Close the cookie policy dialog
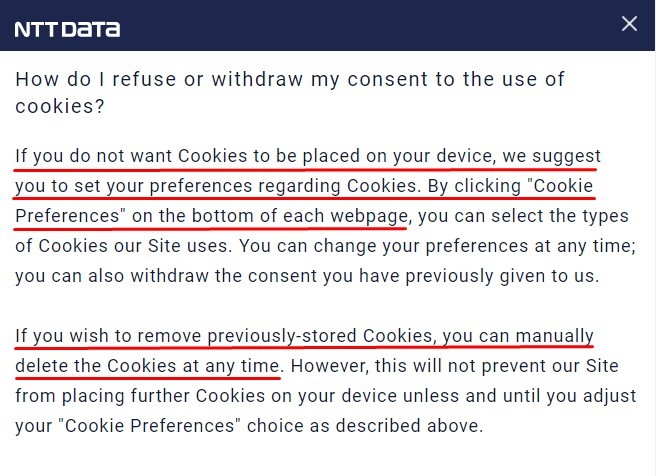Screen dimensions: 656x476 629,24
